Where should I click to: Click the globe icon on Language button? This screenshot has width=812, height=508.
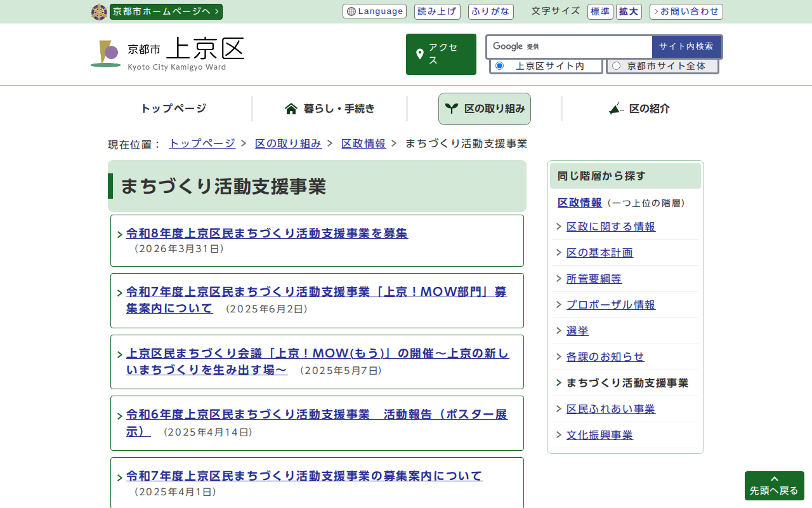pos(351,11)
